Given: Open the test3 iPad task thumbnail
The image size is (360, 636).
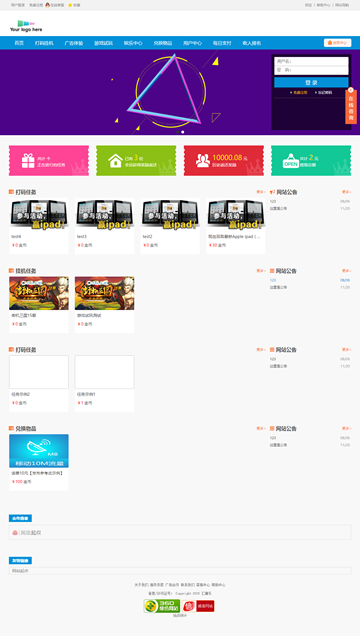Looking at the screenshot, I should coord(105,215).
